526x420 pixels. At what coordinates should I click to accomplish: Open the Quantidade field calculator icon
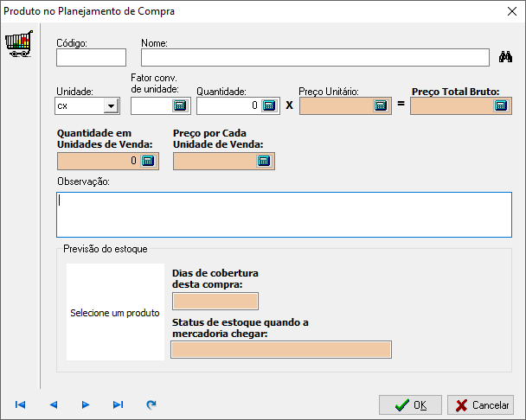click(x=269, y=105)
